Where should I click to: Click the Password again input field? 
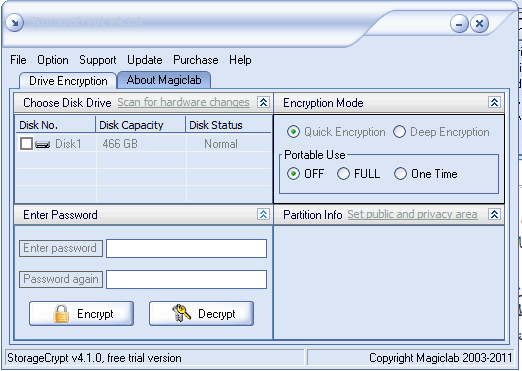pos(186,279)
